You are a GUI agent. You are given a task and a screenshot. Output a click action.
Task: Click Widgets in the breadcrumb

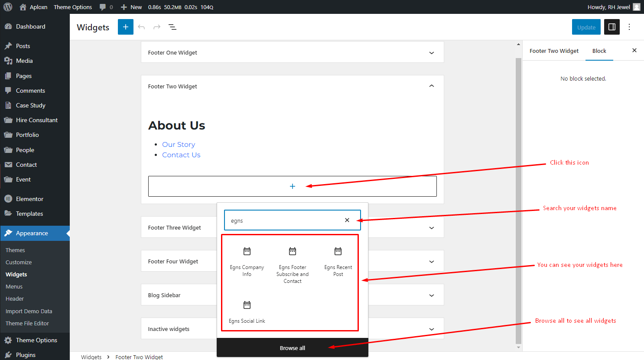click(91, 357)
